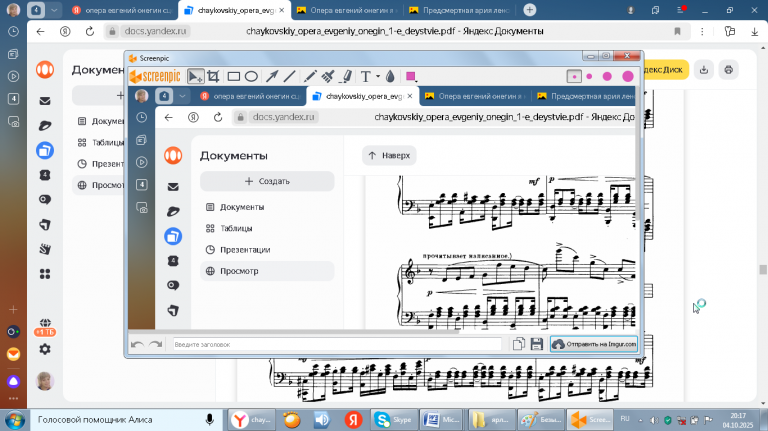The width and height of the screenshot is (768, 431).
Task: Switch to the 'Предсмертная ария' browser tab
Action: pyautogui.click(x=459, y=10)
